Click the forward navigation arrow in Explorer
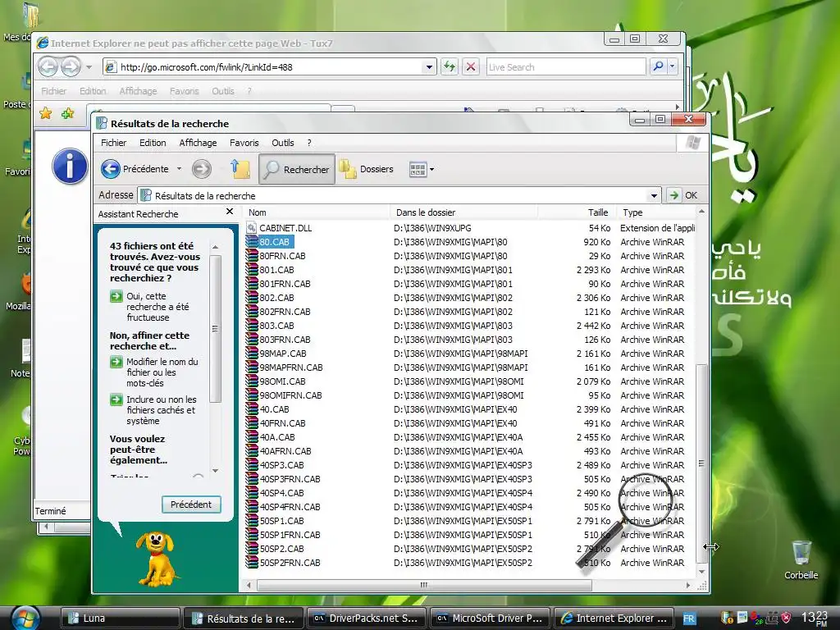 [x=202, y=169]
